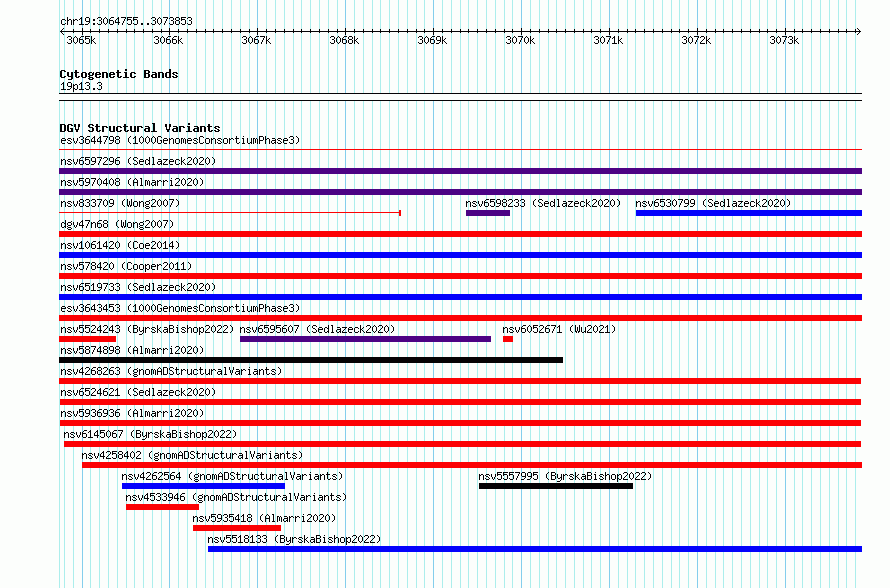
Task: Click the nsv4262564 blue variant bar
Action: (203, 486)
